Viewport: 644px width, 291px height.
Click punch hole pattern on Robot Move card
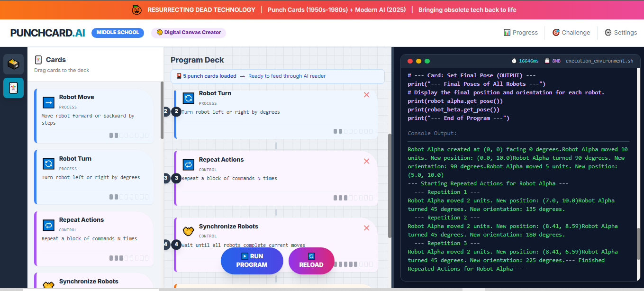coord(129,136)
